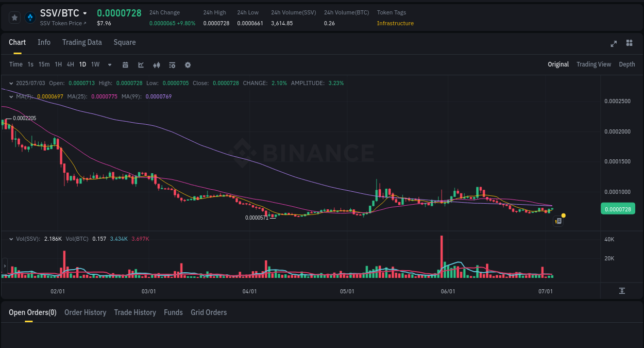Viewport: 644px width, 348px height.
Task: Open the Infrastructure token tag link
Action: tap(395, 23)
